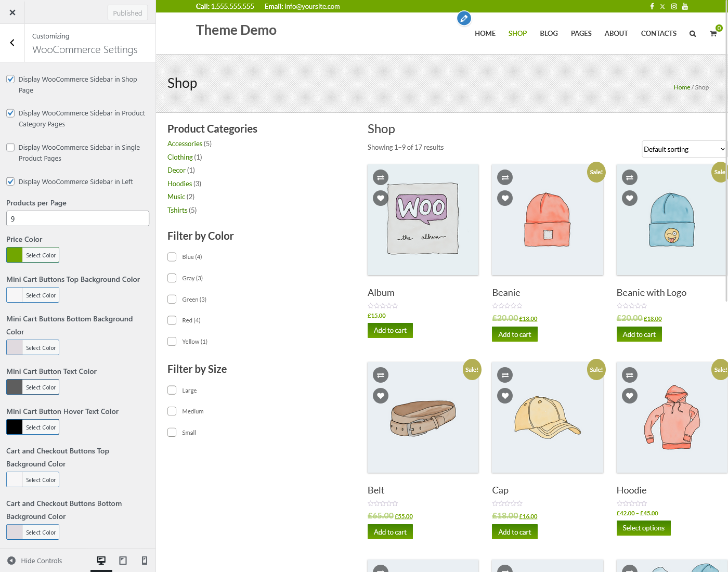This screenshot has height=572, width=728.
Task: Enable WooCommerce Sidebar in Single Product Pages
Action: tap(10, 147)
